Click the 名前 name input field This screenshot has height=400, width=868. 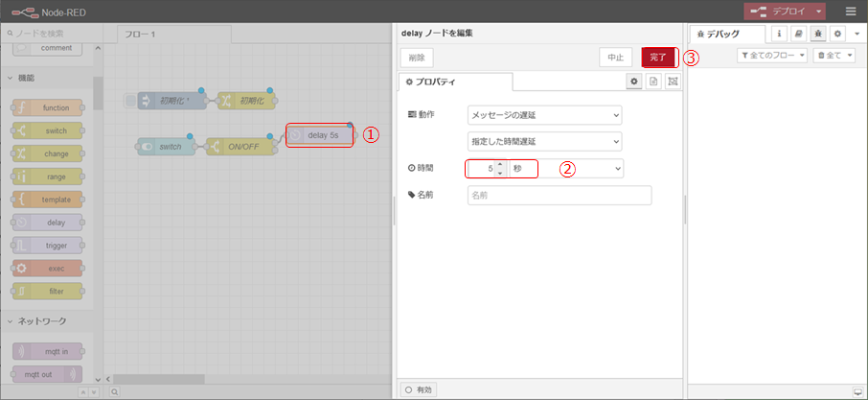559,196
